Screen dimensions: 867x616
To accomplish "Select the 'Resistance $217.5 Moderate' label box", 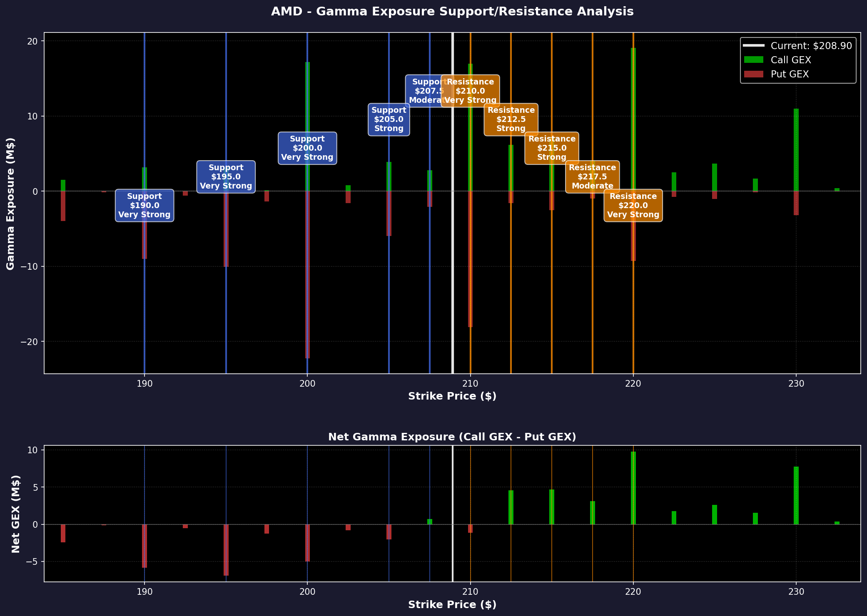I will coord(593,177).
